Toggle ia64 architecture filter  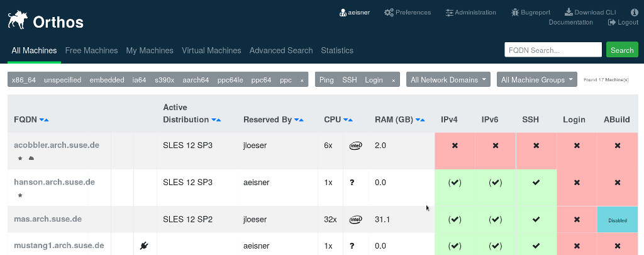[x=139, y=80]
